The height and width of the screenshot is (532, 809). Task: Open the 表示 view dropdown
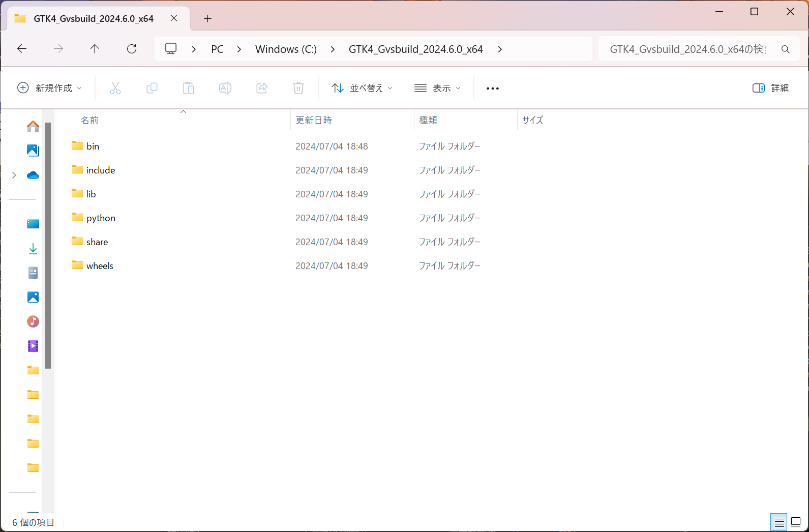pos(438,88)
